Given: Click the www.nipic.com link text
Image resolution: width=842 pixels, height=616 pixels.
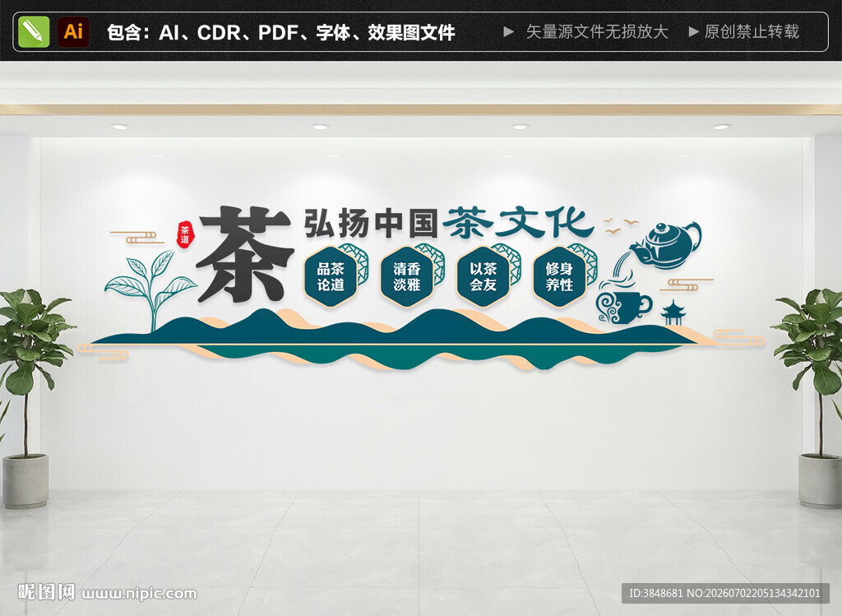Looking at the screenshot, I should pyautogui.click(x=139, y=594).
